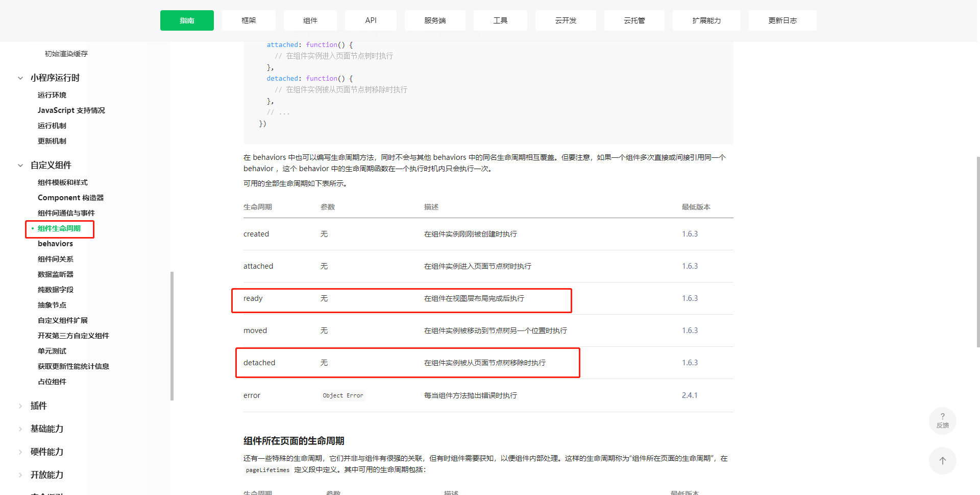Open the 服务端 tab
This screenshot has width=980, height=495.
(435, 20)
